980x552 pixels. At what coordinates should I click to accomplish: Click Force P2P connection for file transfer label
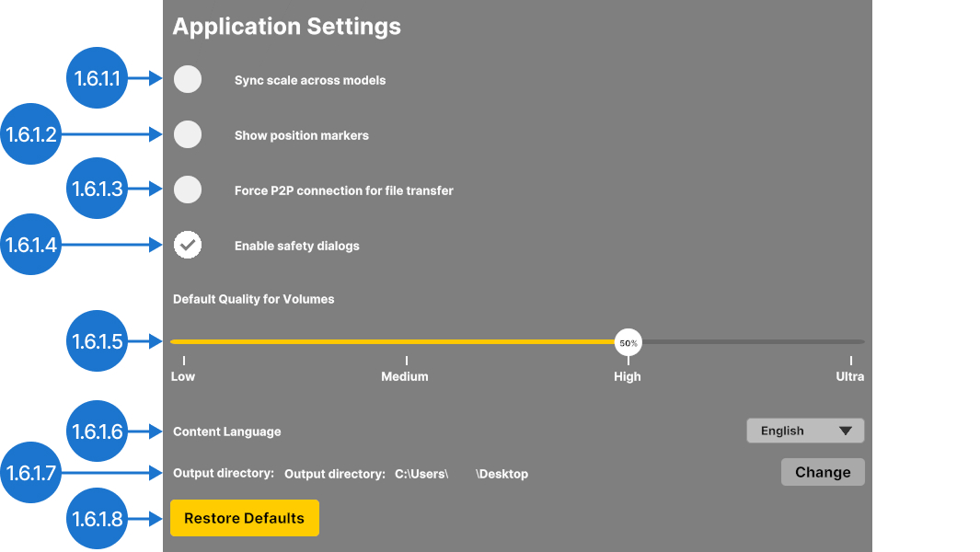pyautogui.click(x=344, y=190)
